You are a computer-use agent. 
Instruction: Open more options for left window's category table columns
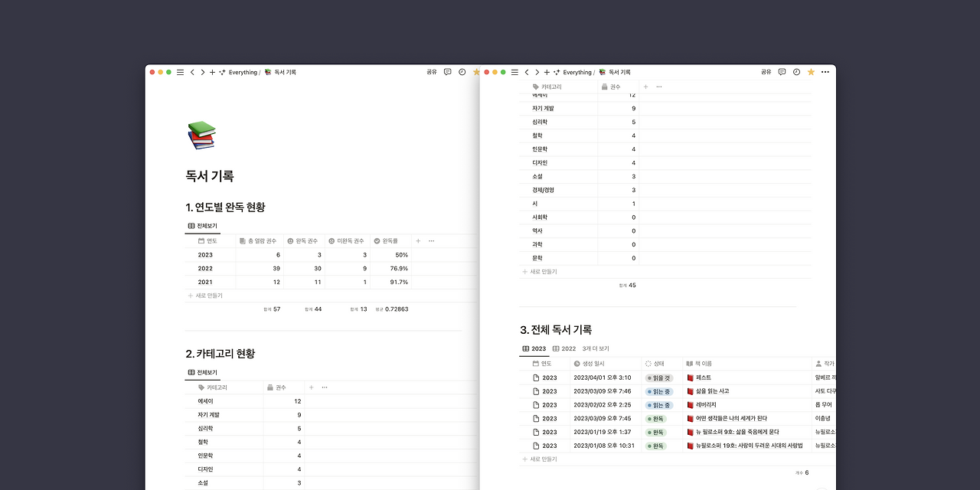[x=325, y=387]
